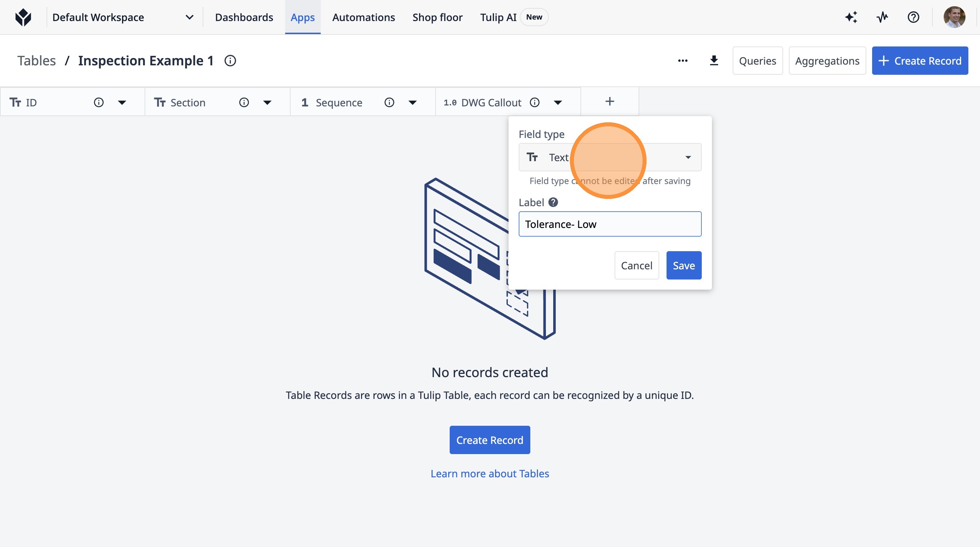Go to the Dashboards tab
The image size is (980, 547).
click(244, 17)
